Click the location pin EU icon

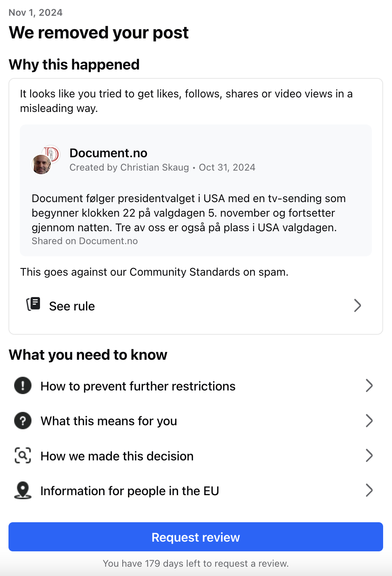coord(23,490)
